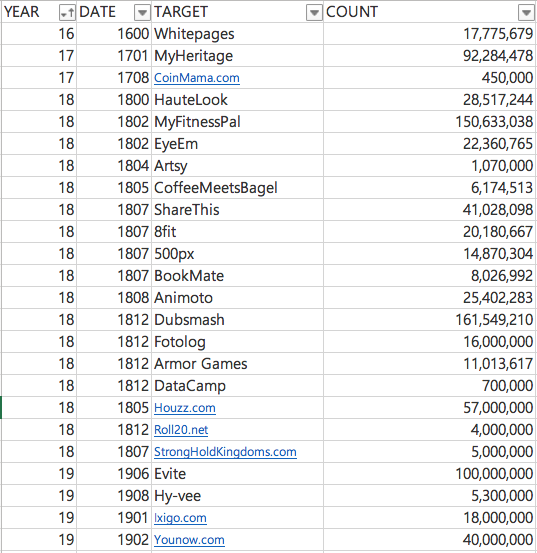Select count cell 161,549,210
The image size is (537, 553).
pyautogui.click(x=430, y=320)
